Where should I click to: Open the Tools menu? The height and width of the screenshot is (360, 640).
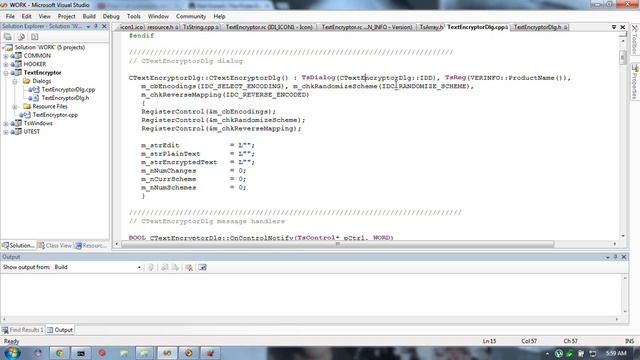(133, 16)
